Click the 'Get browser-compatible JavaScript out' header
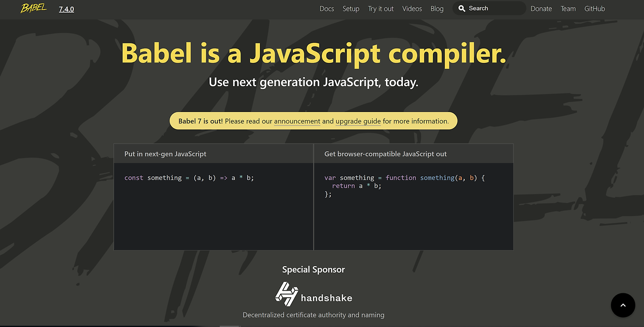Image resolution: width=644 pixels, height=327 pixels. [x=385, y=154]
